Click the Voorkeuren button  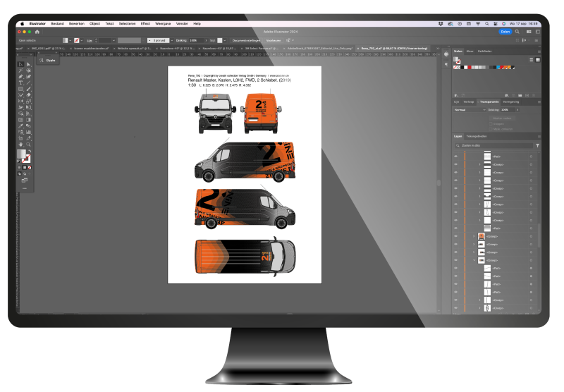274,41
